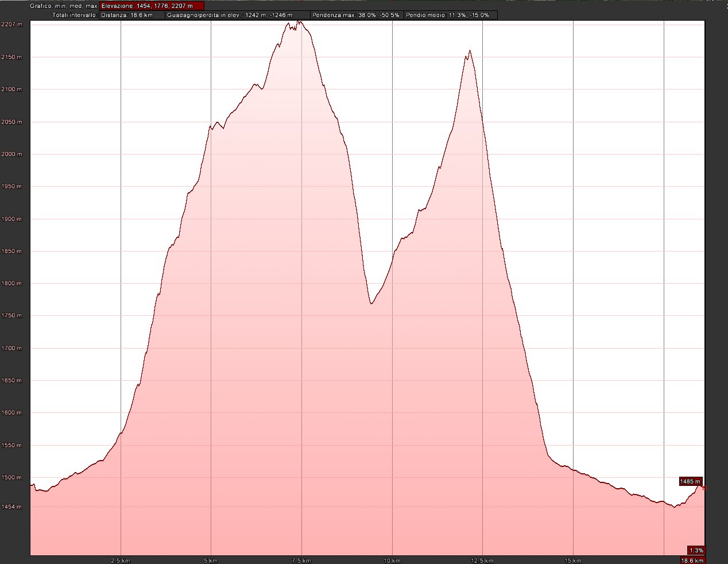
Task: Click the 15 km x-axis label
Action: (572, 561)
